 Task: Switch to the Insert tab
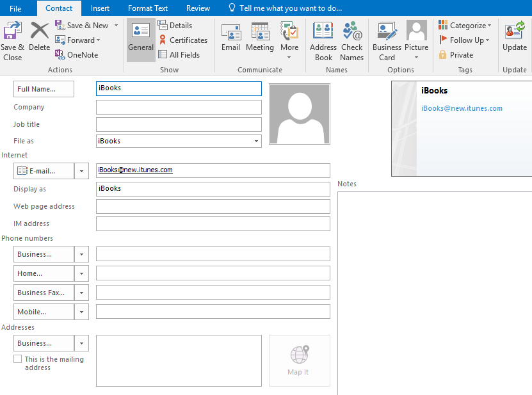(x=100, y=8)
